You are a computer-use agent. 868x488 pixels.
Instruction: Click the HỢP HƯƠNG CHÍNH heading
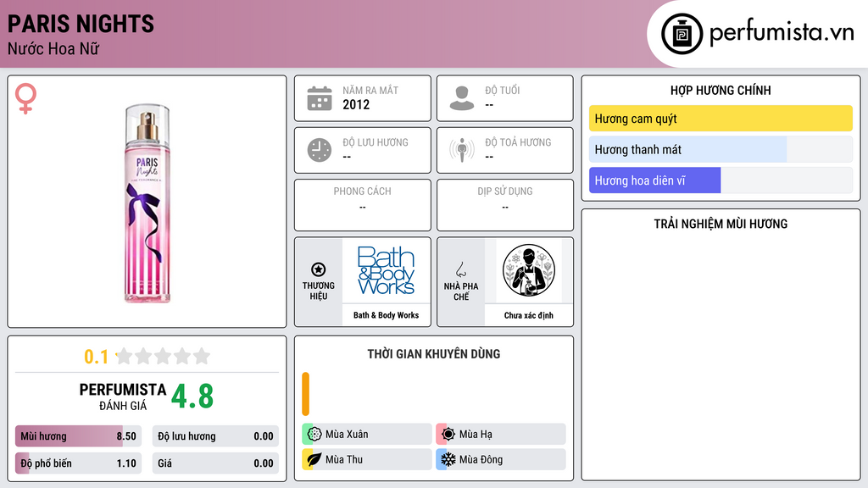coord(721,90)
